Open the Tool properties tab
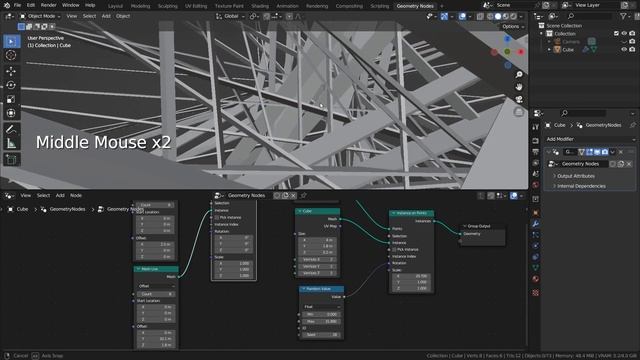 [x=536, y=127]
